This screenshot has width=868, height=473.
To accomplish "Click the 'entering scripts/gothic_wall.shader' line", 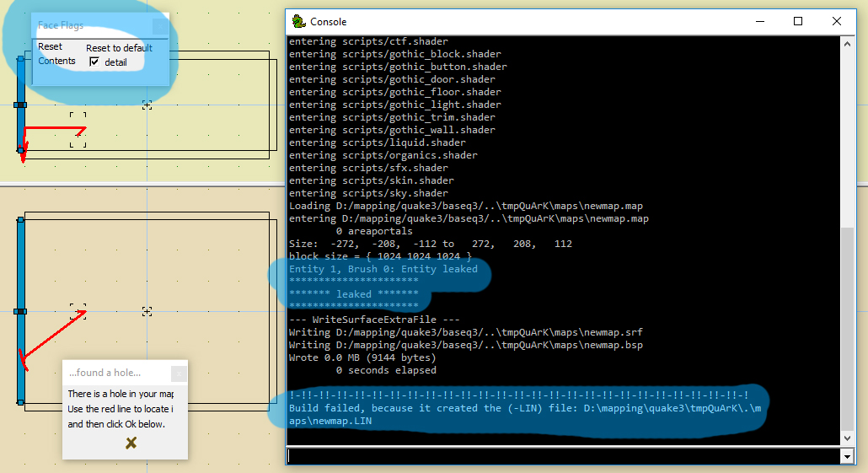I will [x=392, y=130].
